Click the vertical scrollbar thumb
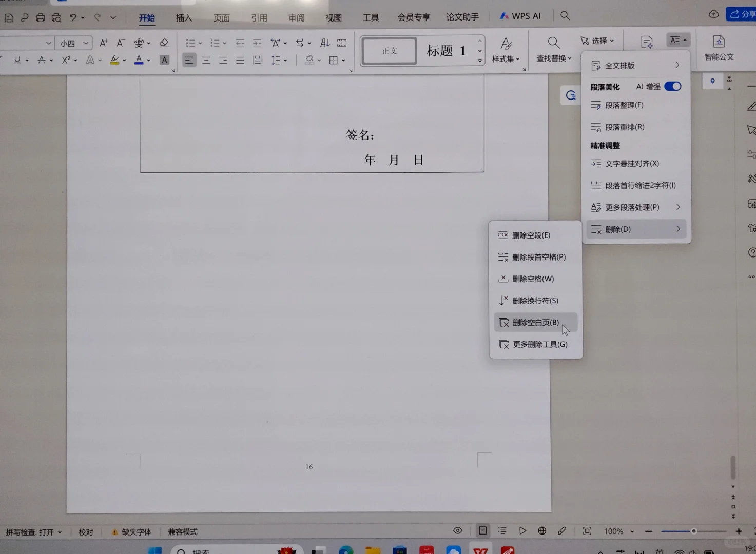The image size is (756, 554). pyautogui.click(x=733, y=467)
